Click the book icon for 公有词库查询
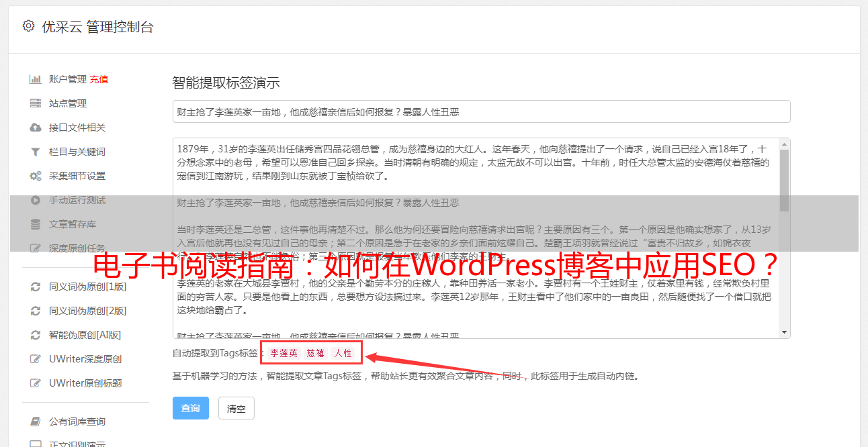 [x=36, y=421]
